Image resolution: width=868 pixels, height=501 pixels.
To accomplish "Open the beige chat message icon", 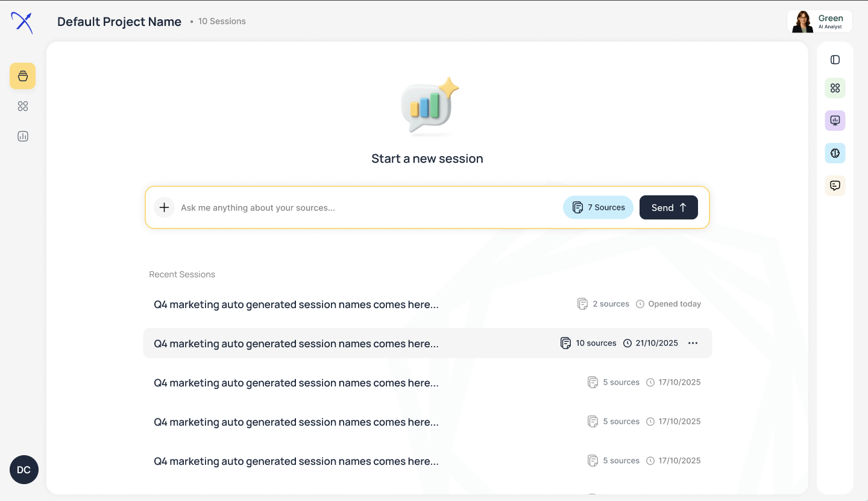I will [835, 186].
